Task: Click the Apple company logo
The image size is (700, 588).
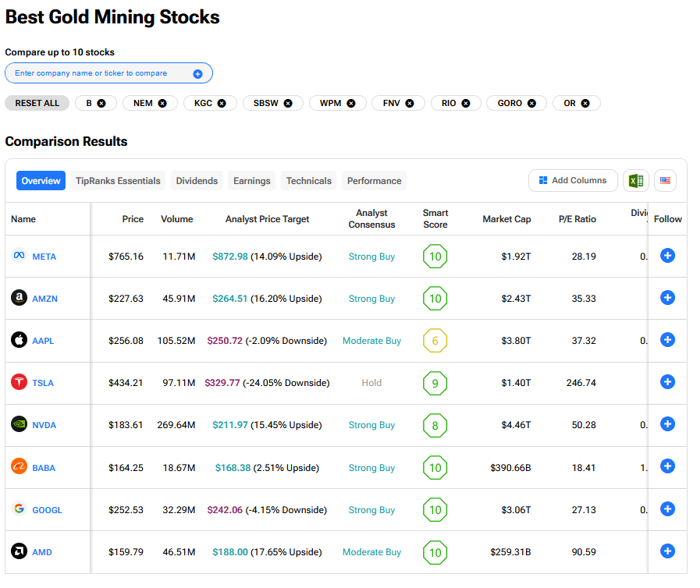Action: point(19,340)
